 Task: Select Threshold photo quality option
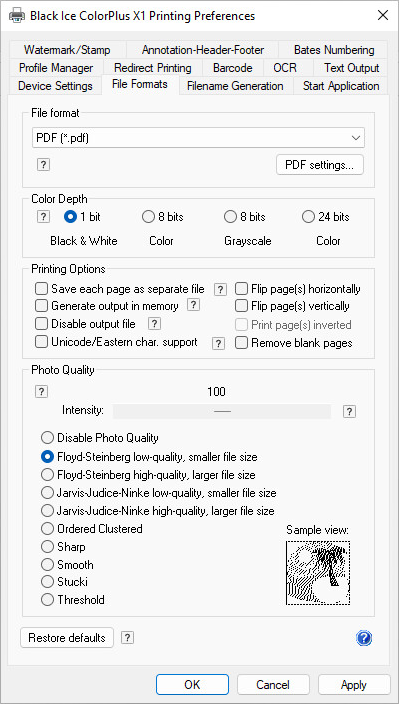coord(47,600)
